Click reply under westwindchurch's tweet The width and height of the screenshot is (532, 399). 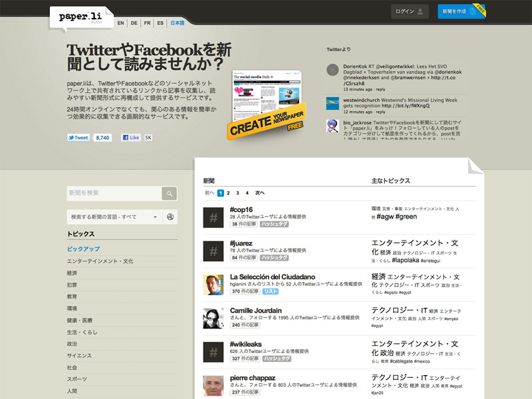[380, 112]
